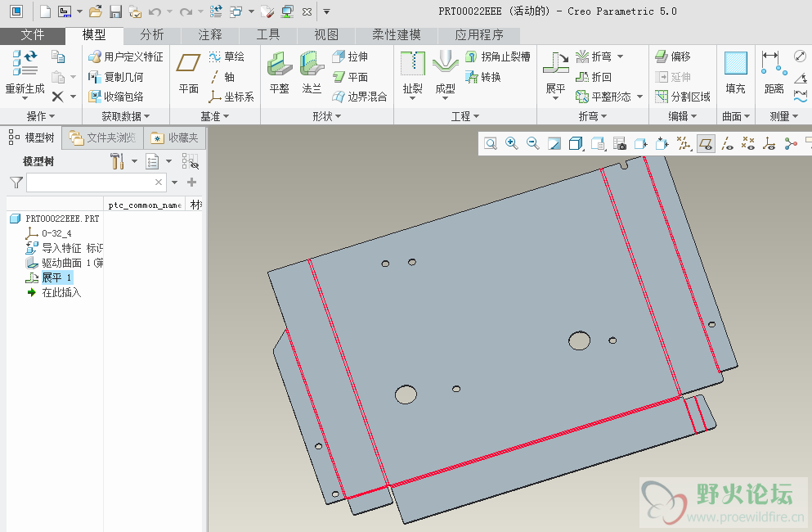Select the 展平 1 feature in the model tree
This screenshot has width=812, height=532.
(56, 277)
